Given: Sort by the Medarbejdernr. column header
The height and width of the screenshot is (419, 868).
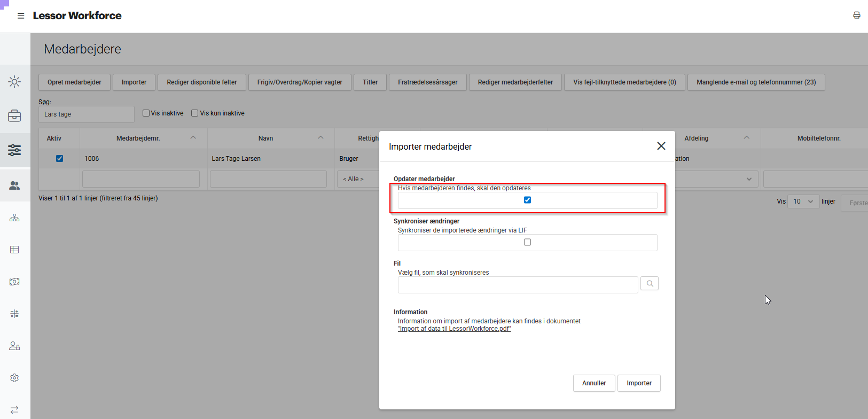Looking at the screenshot, I should [138, 138].
